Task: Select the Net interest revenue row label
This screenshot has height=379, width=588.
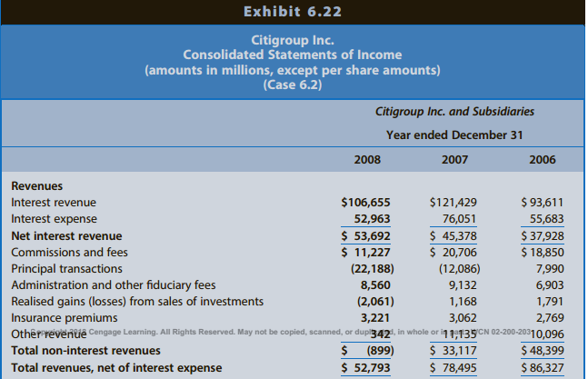Action: tap(66, 236)
